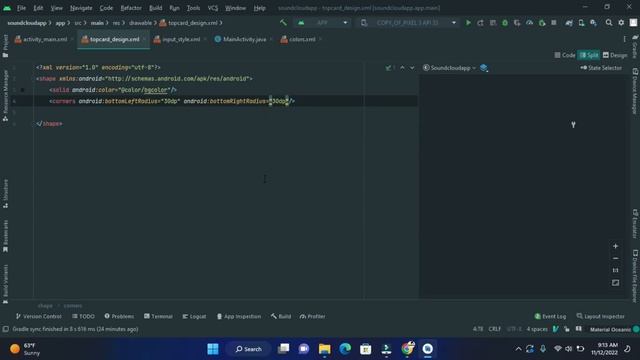Start debugging with the green bug icon
The width and height of the screenshot is (640, 360).
tap(505, 23)
